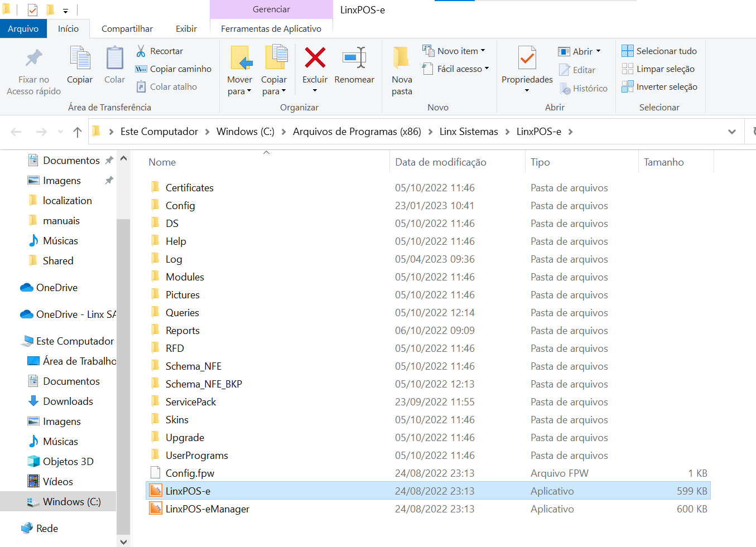Click Editar in Abrir group
Viewport: 756px width, 547px height.
(x=577, y=70)
